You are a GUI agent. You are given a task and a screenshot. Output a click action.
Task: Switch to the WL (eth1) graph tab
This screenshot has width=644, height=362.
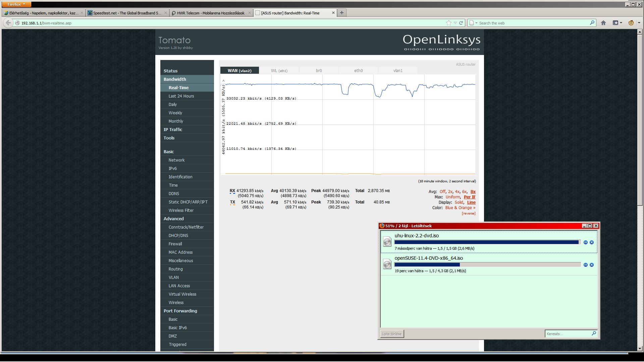pyautogui.click(x=279, y=71)
